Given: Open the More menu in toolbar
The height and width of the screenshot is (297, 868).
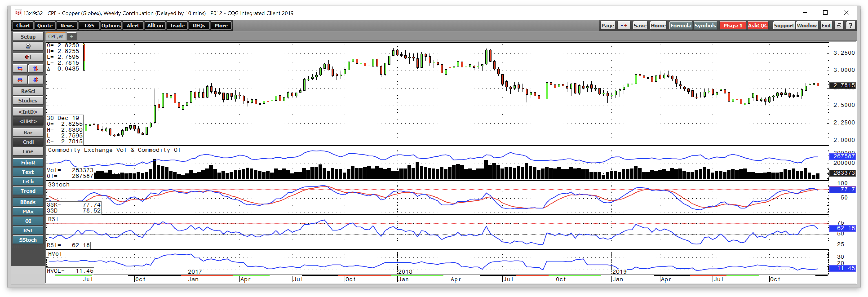Looking at the screenshot, I should [221, 26].
